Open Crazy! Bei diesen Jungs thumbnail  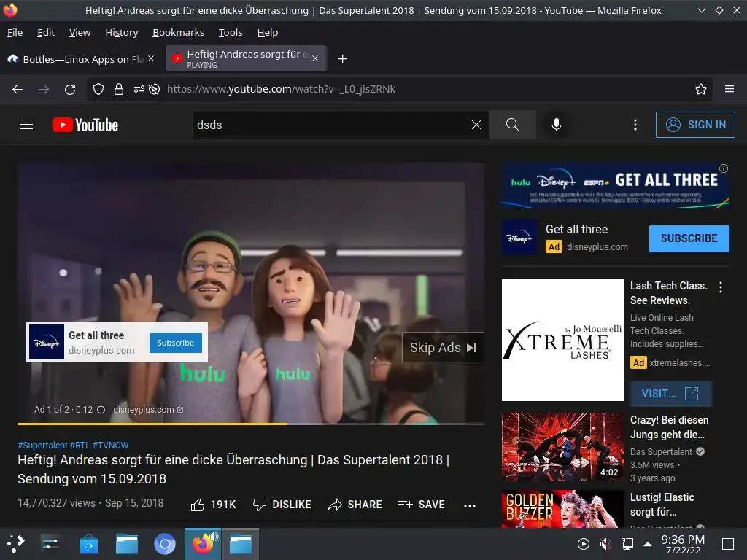562,447
